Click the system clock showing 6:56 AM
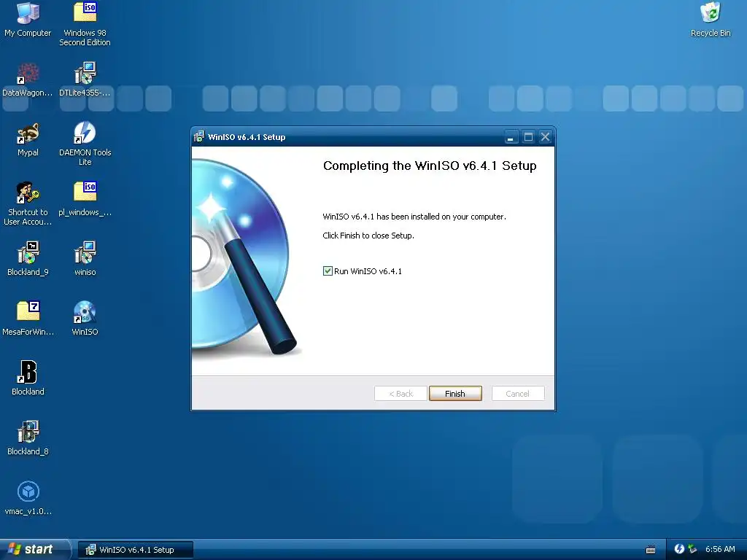747x560 pixels. [x=720, y=549]
